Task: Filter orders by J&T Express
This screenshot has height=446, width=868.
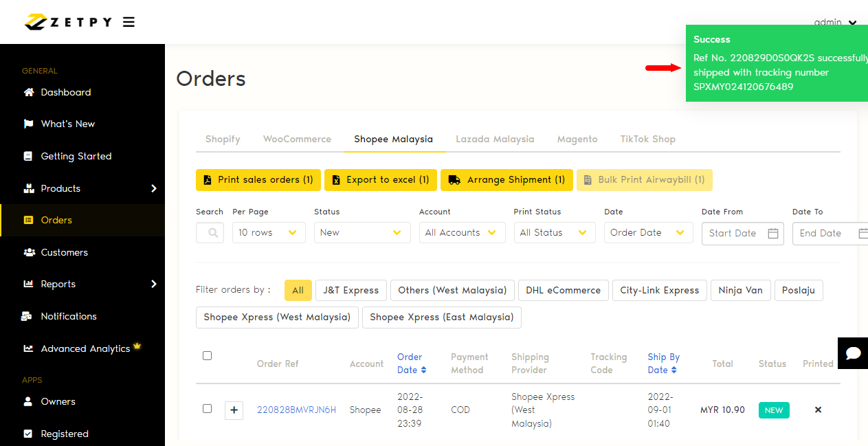Action: [351, 290]
